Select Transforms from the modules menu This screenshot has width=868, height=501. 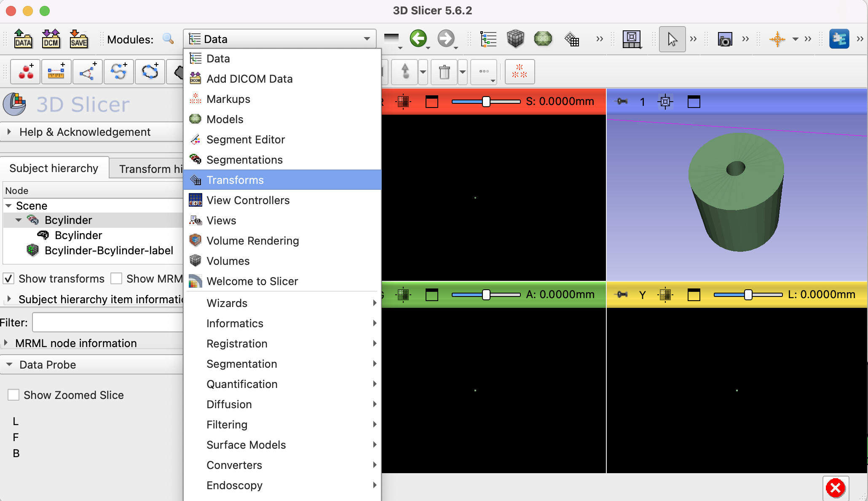(x=235, y=180)
